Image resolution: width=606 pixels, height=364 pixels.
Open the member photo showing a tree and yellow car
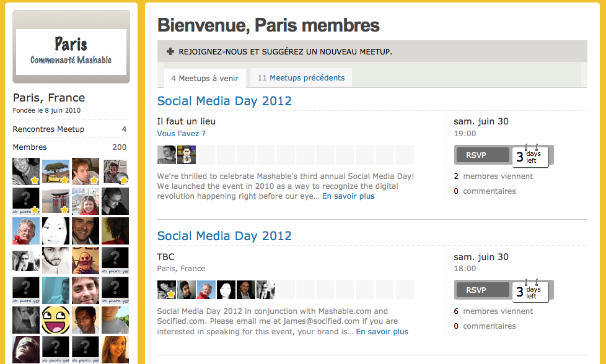tap(56, 171)
